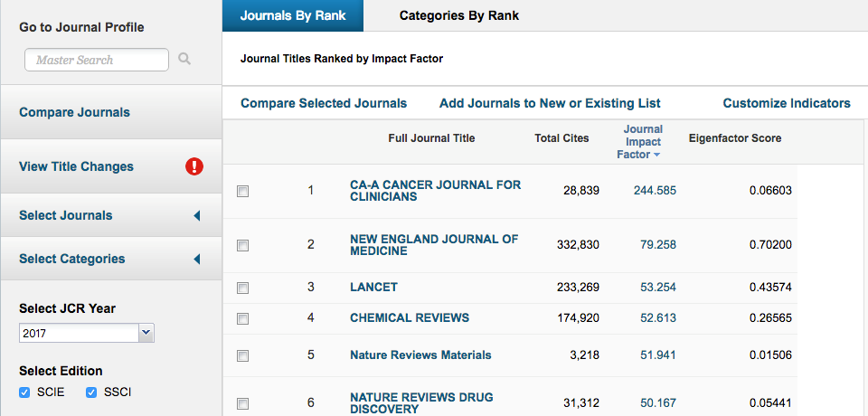Open the CA-A Cancer Journal for Clinicians title link
Image resolution: width=868 pixels, height=416 pixels.
(x=435, y=191)
